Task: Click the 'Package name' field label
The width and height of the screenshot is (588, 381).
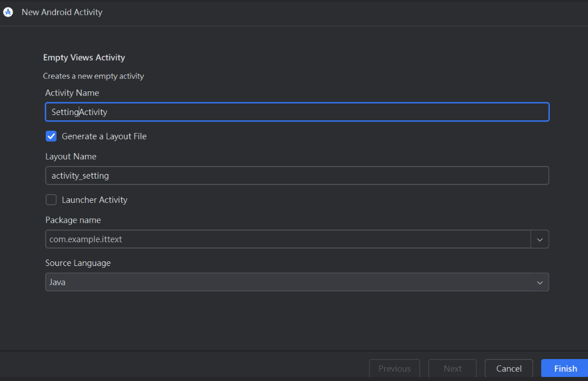Action: pyautogui.click(x=73, y=220)
